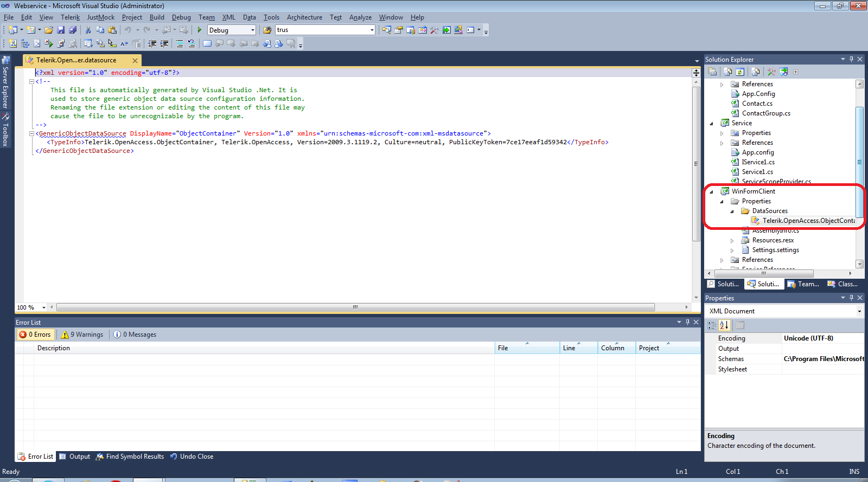Image resolution: width=868 pixels, height=482 pixels.
Task: Click the Property Pages icon in Properties panel
Action: coord(740,325)
